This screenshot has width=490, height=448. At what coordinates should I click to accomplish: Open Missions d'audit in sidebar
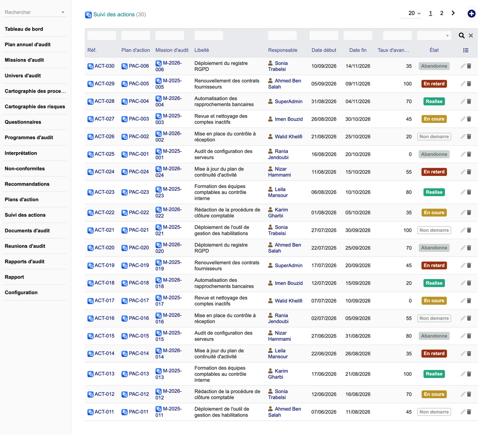[24, 60]
